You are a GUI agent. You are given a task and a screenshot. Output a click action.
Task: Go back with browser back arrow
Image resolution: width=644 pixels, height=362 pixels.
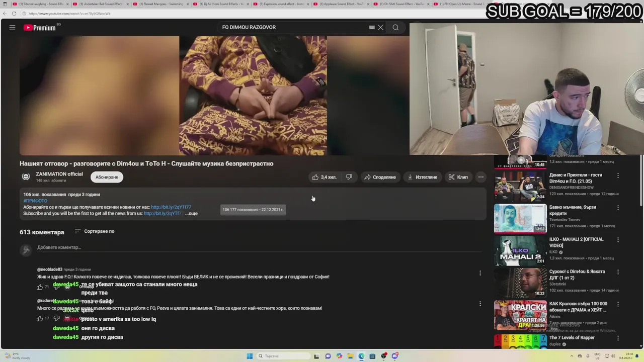coord(5,14)
